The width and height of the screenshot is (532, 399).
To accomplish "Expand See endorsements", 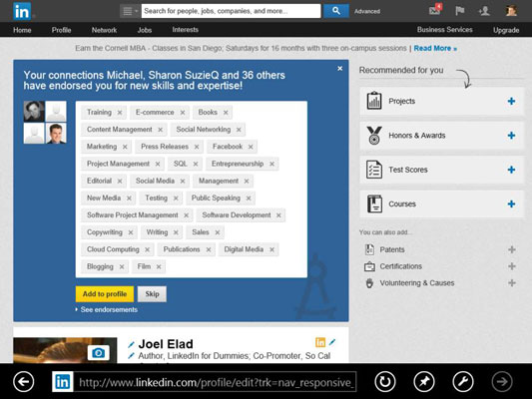I will 107,309.
